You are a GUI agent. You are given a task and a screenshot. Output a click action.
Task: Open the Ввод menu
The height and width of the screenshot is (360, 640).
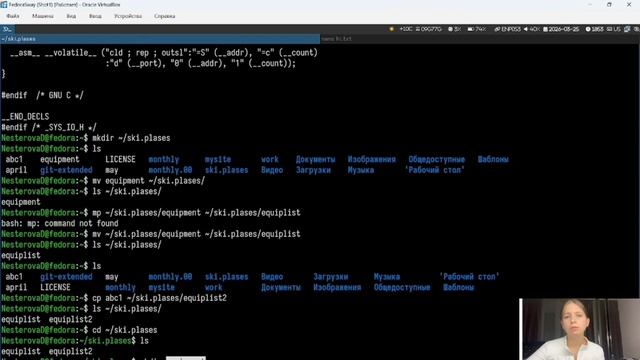pos(95,16)
